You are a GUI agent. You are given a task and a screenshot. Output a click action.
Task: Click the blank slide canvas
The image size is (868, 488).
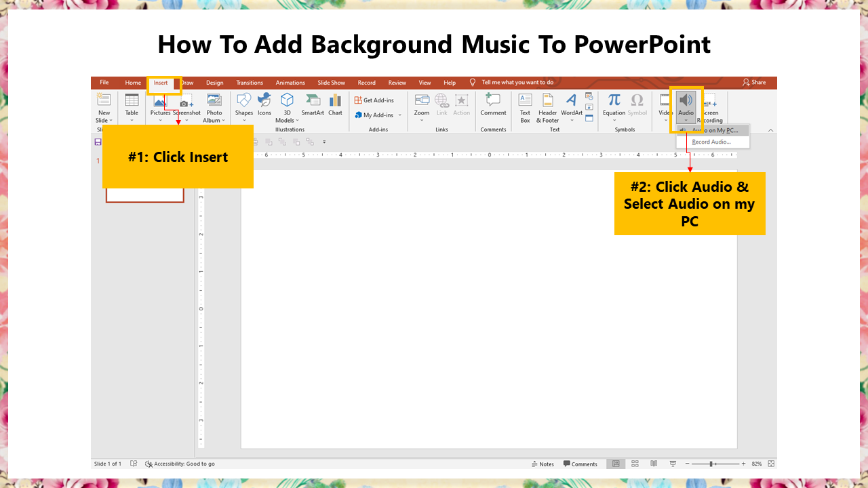489,308
